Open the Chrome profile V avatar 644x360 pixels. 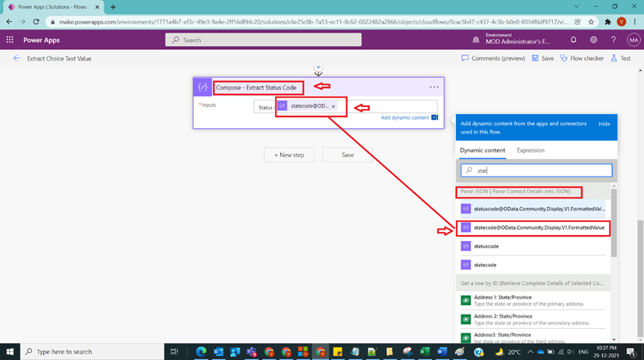coord(621,22)
